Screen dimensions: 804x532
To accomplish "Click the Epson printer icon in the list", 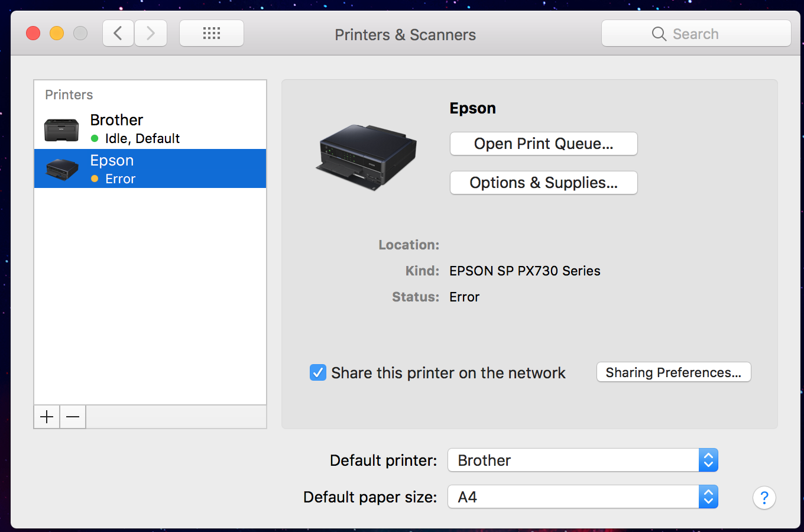I will (x=62, y=169).
